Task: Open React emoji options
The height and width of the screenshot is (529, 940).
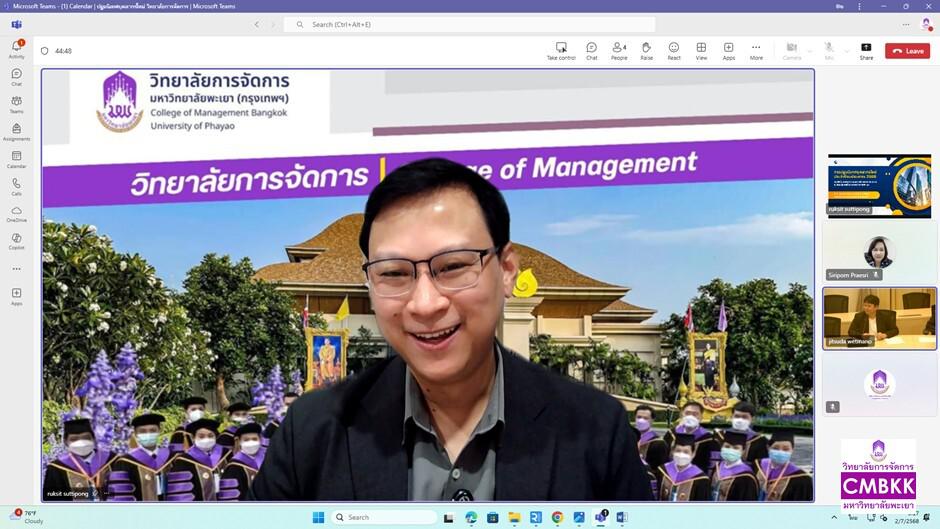Action: pyautogui.click(x=674, y=51)
